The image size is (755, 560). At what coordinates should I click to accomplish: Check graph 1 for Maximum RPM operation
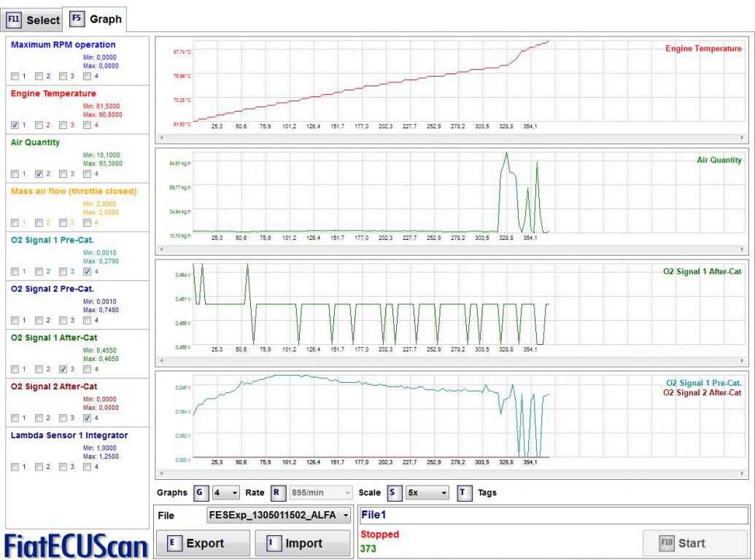tap(15, 76)
